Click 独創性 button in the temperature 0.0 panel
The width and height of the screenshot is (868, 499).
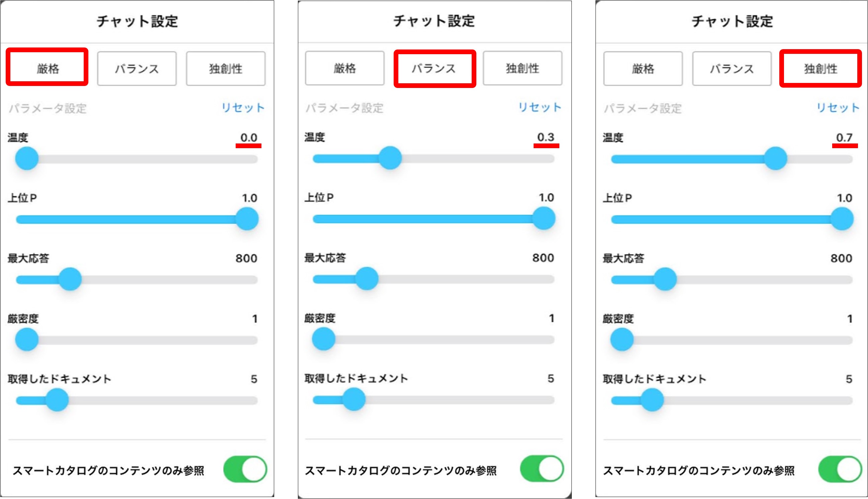[x=226, y=68]
